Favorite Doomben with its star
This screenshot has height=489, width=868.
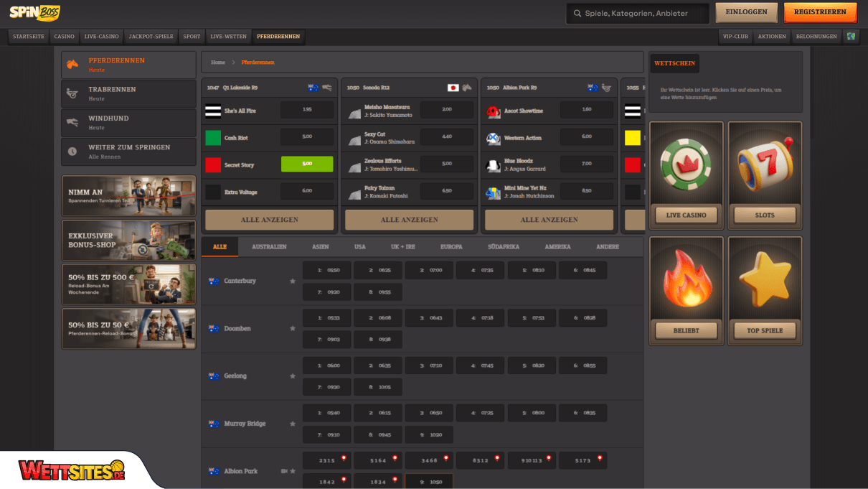pyautogui.click(x=293, y=328)
